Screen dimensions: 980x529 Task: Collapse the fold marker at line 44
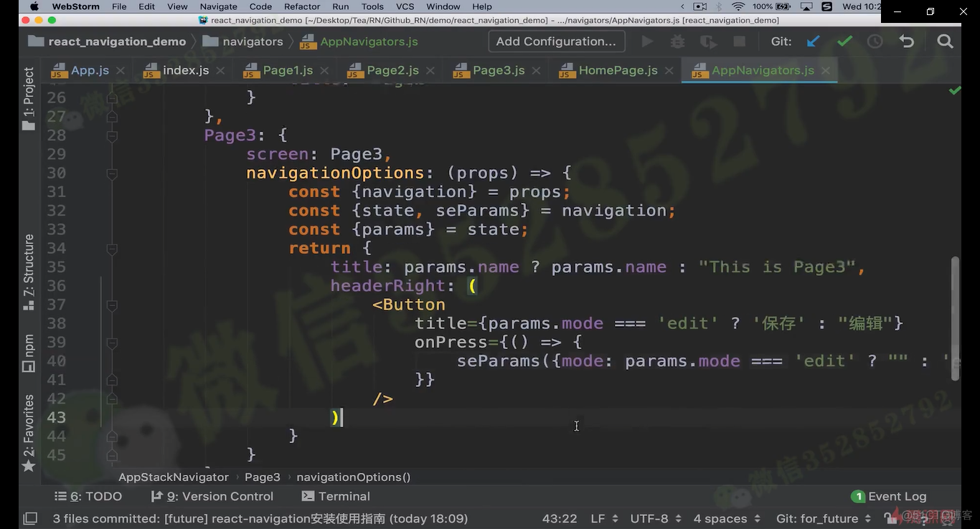pyautogui.click(x=112, y=436)
